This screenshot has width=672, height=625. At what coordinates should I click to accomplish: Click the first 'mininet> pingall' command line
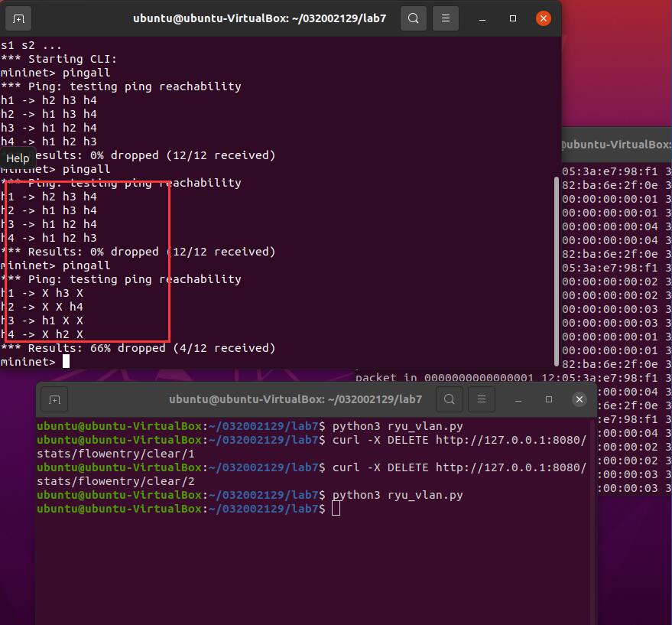point(55,73)
